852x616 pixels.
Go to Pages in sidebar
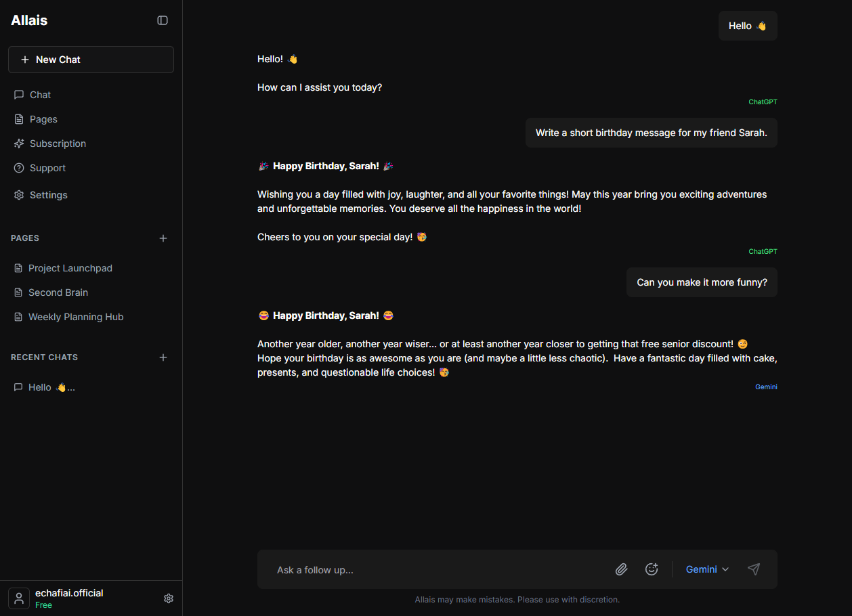point(43,119)
